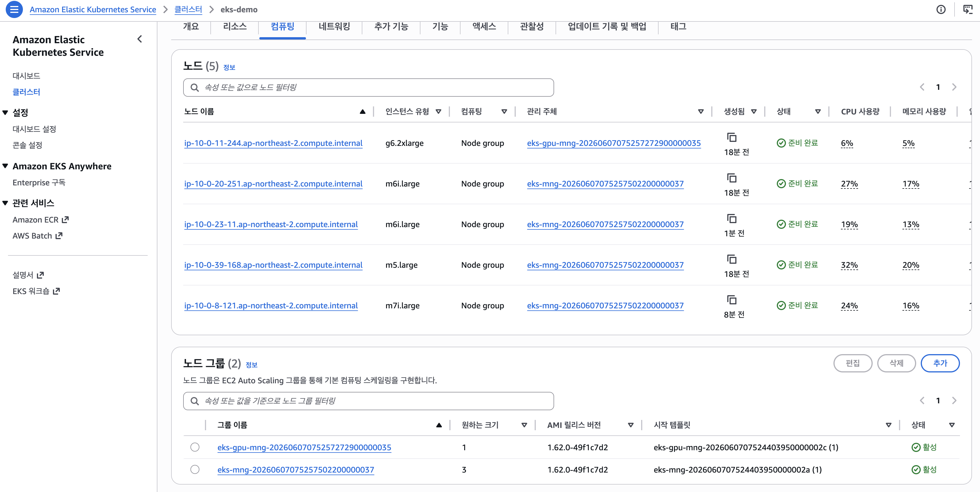Open the CloudShell icon in top bar

[968, 9]
